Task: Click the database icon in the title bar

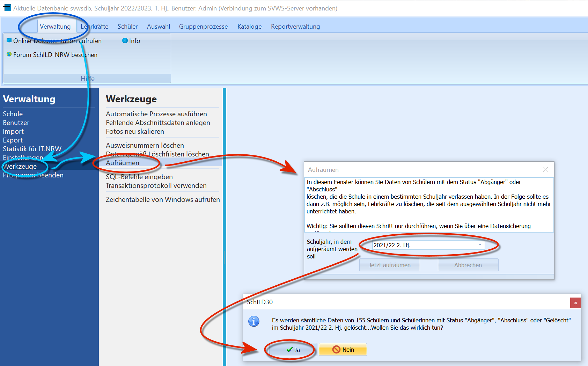Action: click(x=7, y=8)
